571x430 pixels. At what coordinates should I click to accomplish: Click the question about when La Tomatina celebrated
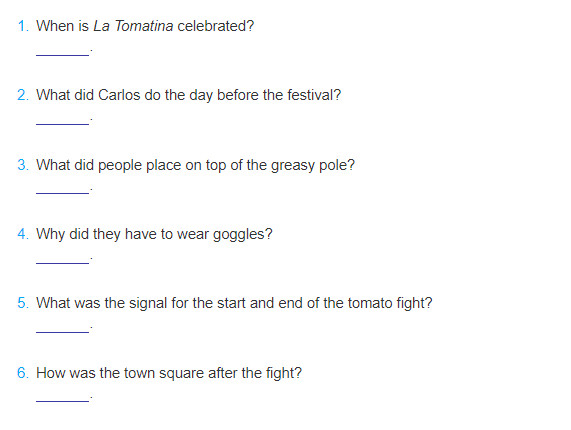pyautogui.click(x=145, y=26)
